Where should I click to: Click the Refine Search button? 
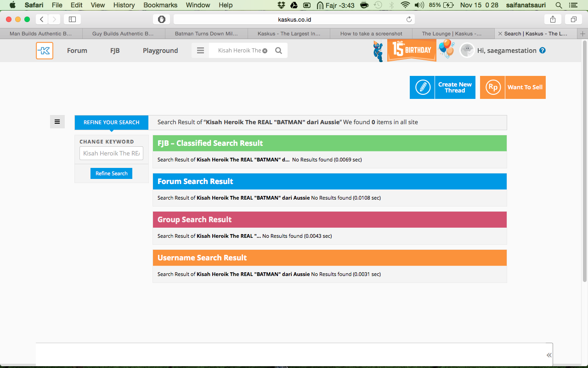tap(111, 173)
